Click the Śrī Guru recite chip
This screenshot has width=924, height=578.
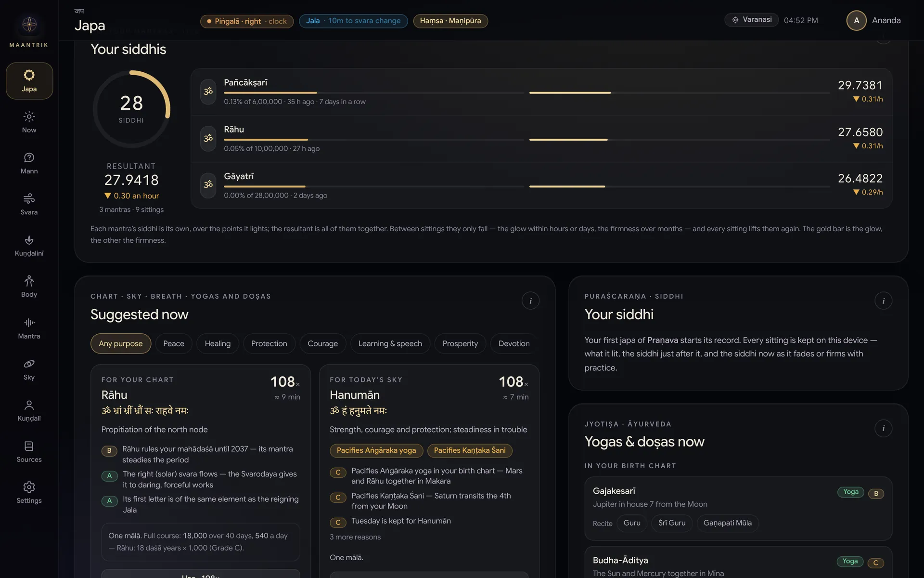pos(672,523)
